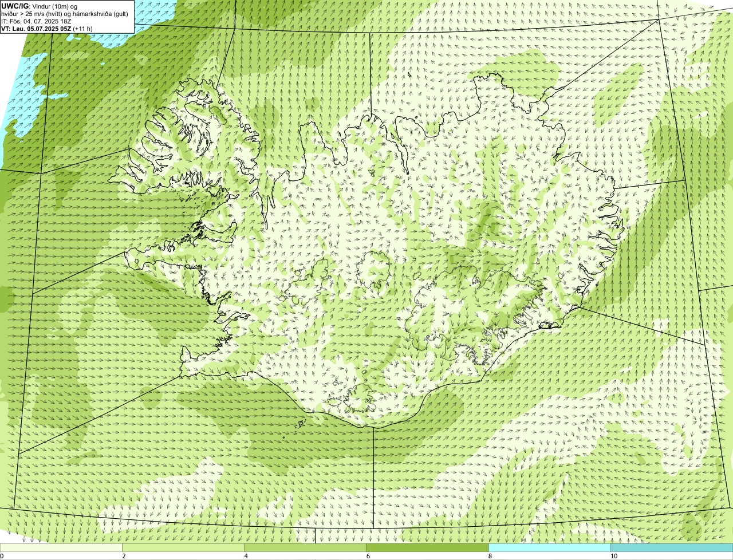Viewport: 733px width, 560px height.
Task: Click the legend tick label '6'
Action: coord(368,556)
